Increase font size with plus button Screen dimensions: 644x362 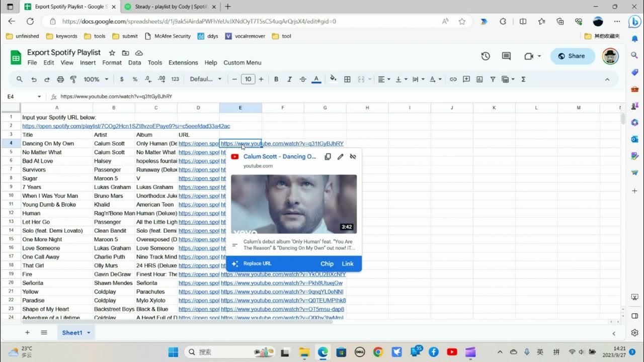261,79
